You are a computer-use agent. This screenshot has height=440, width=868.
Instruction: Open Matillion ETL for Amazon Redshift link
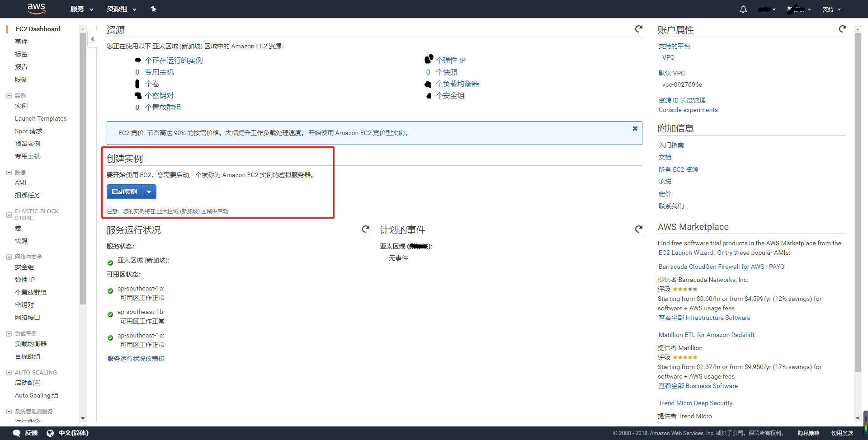click(x=706, y=335)
